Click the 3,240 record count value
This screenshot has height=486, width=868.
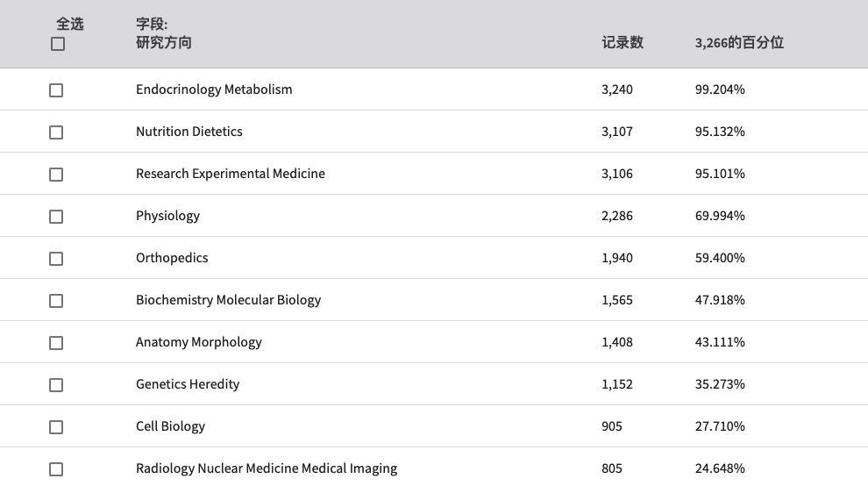617,89
